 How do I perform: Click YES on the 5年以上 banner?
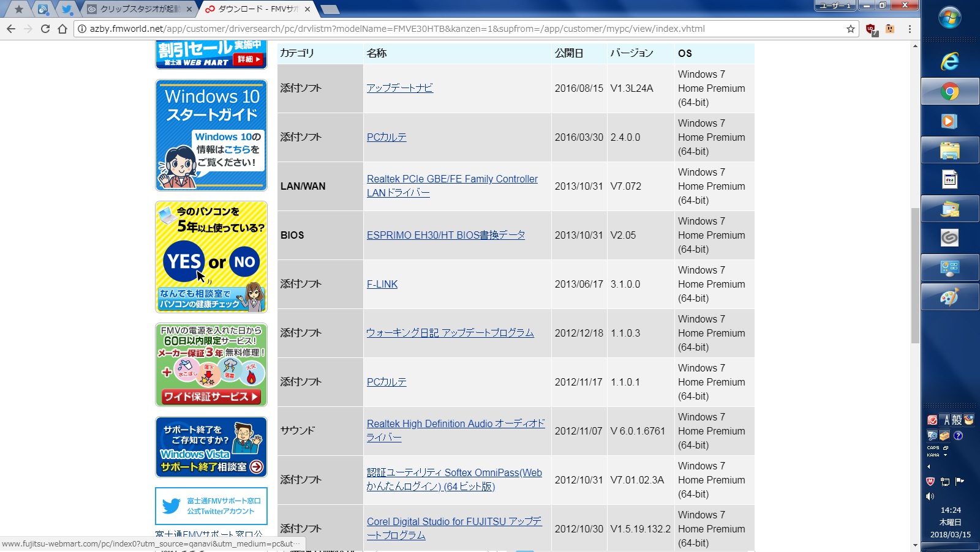pos(184,261)
